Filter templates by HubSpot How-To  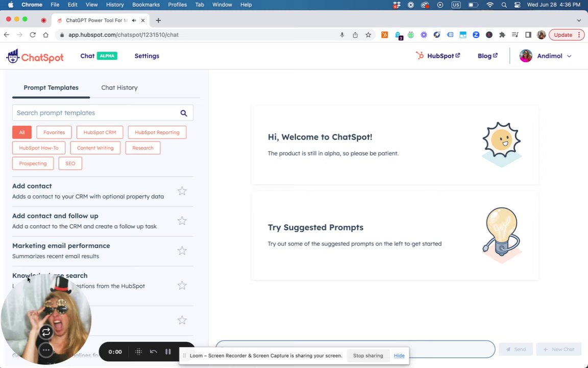[39, 148]
